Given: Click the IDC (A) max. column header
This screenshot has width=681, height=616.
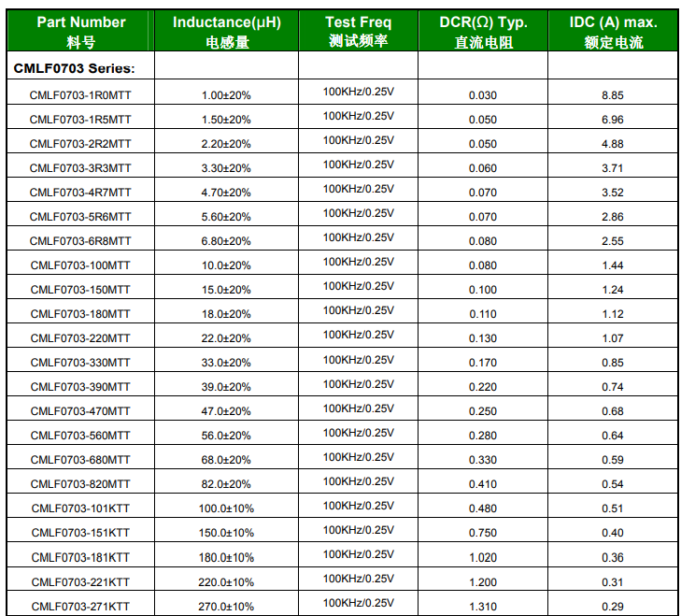Looking at the screenshot, I should click(613, 31).
